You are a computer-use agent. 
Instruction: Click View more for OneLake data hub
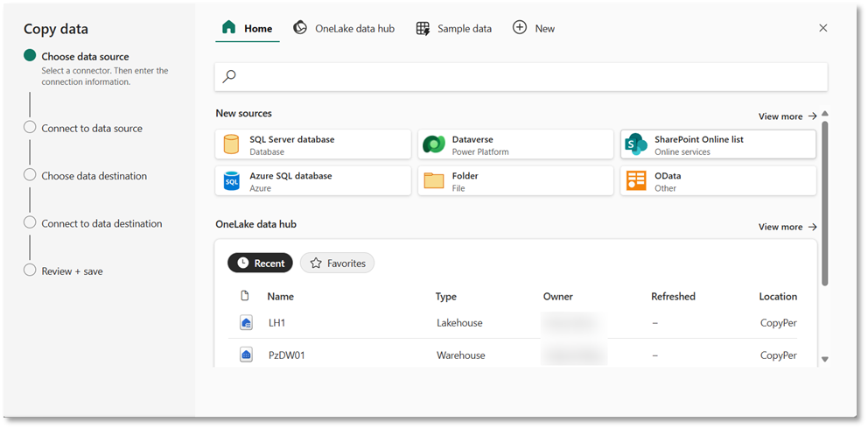coord(787,227)
